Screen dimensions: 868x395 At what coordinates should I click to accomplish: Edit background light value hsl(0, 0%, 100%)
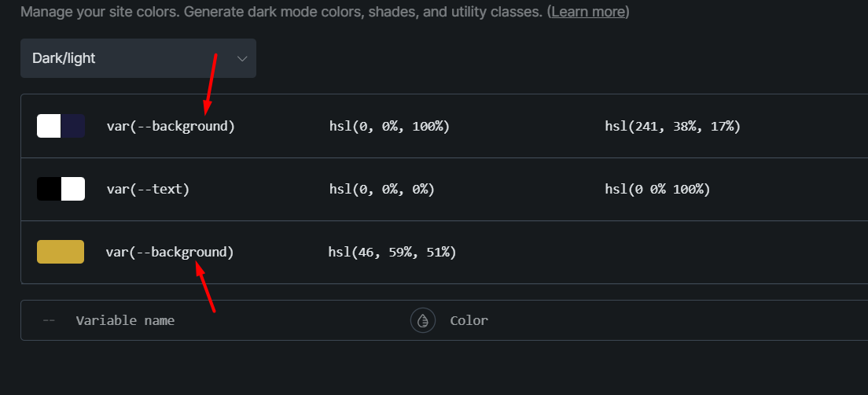[x=389, y=126]
